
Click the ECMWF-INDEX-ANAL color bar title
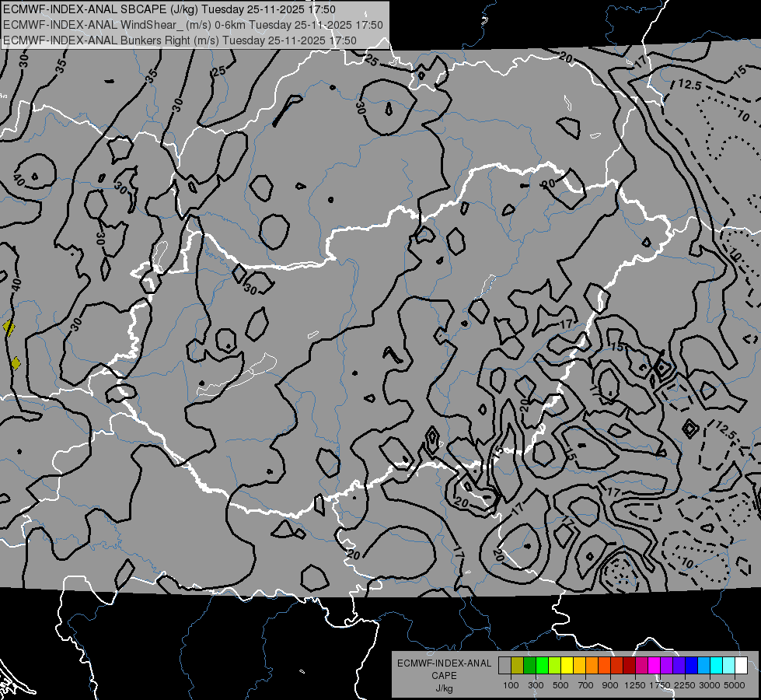[x=445, y=663]
